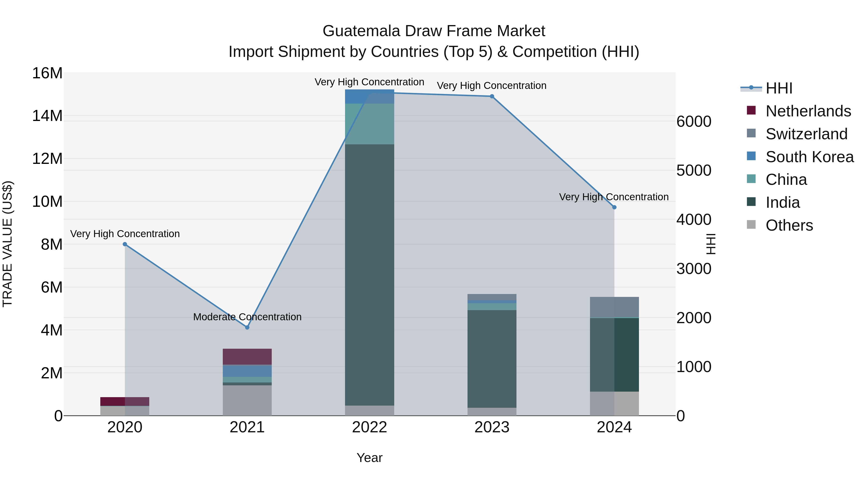Click the Netherlands segment of 2021 bar
The height and width of the screenshot is (488, 868).
coord(247,357)
